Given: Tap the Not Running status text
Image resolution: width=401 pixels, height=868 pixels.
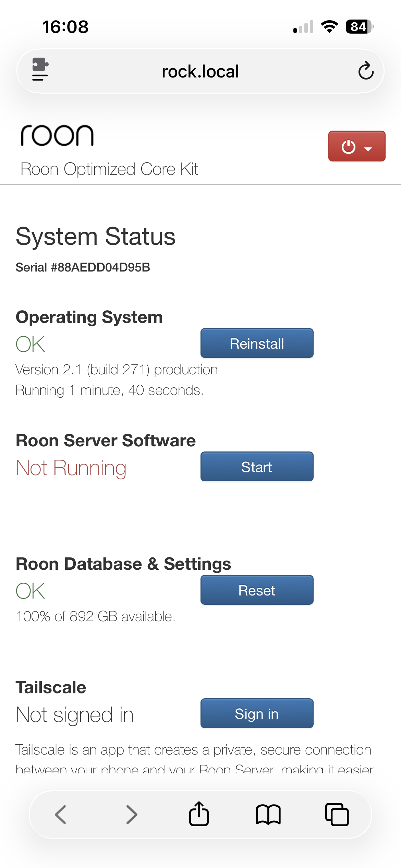Looking at the screenshot, I should [x=71, y=468].
